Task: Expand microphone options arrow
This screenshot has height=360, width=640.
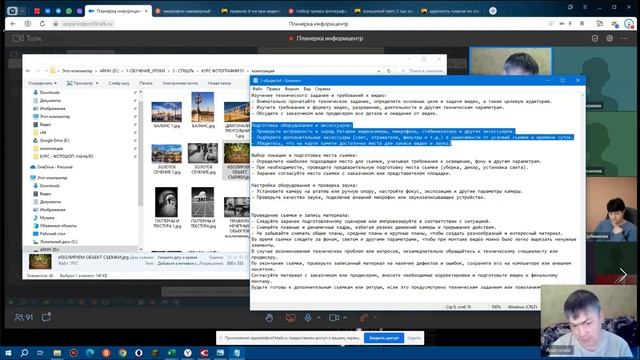Action: (319, 318)
